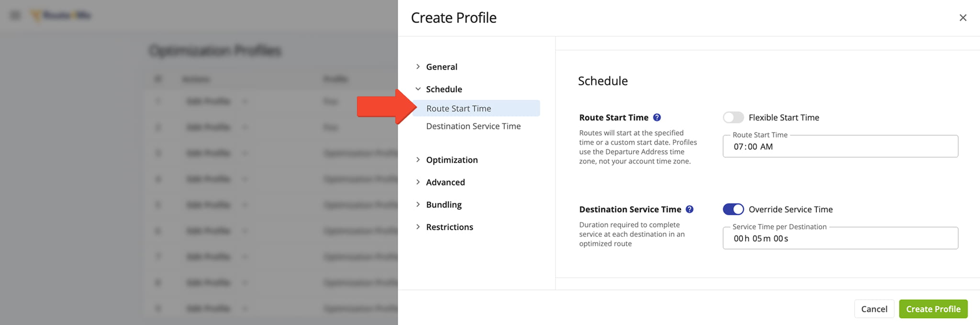Screen dimensions: 980x325
Task: Select Destination Service Time in the sidebar
Action: pos(473,126)
